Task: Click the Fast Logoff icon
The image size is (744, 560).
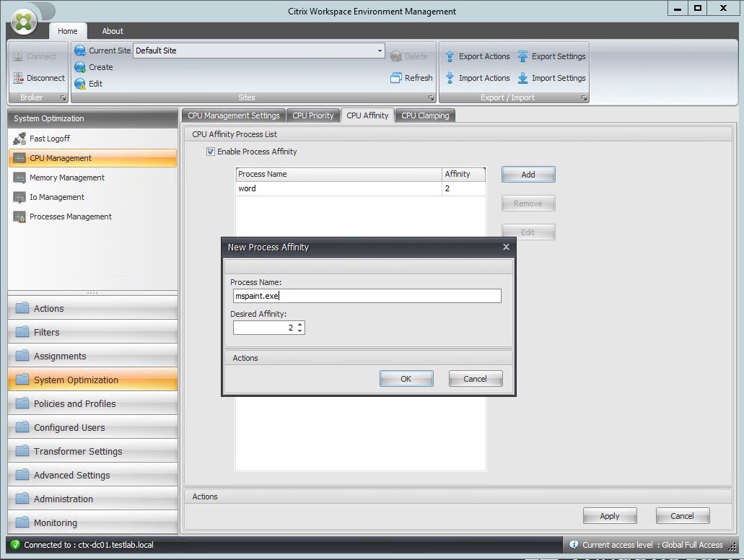Action: point(19,139)
